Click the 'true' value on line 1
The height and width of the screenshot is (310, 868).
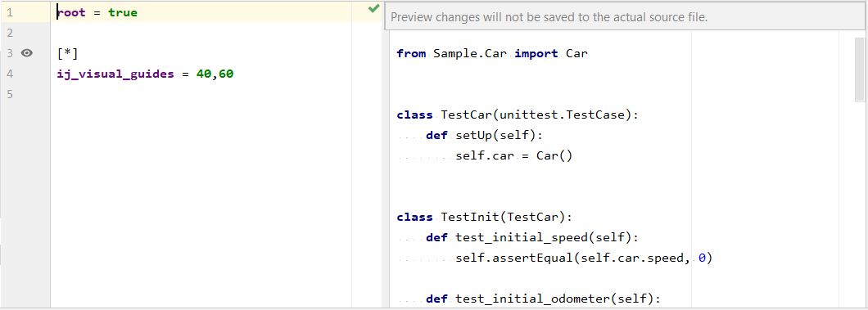pyautogui.click(x=123, y=12)
